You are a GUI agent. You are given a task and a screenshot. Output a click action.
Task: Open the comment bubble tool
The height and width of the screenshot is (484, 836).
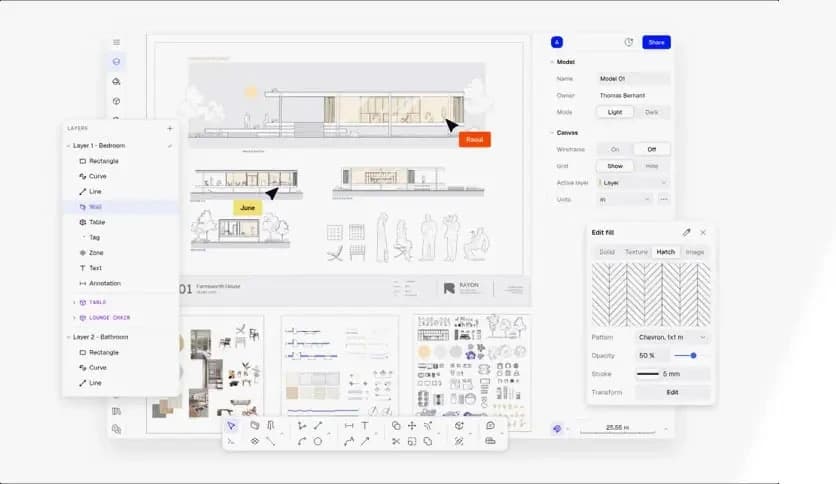click(490, 426)
